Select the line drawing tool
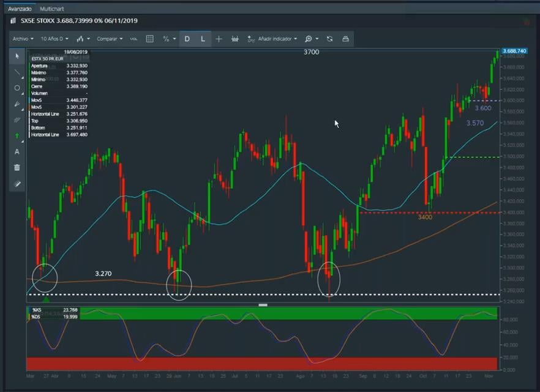This screenshot has height=392, width=540. pyautogui.click(x=17, y=72)
